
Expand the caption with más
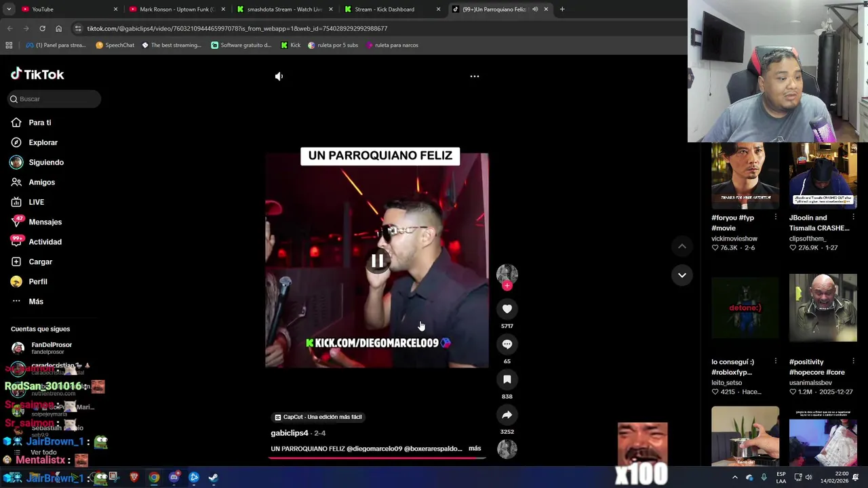click(475, 449)
